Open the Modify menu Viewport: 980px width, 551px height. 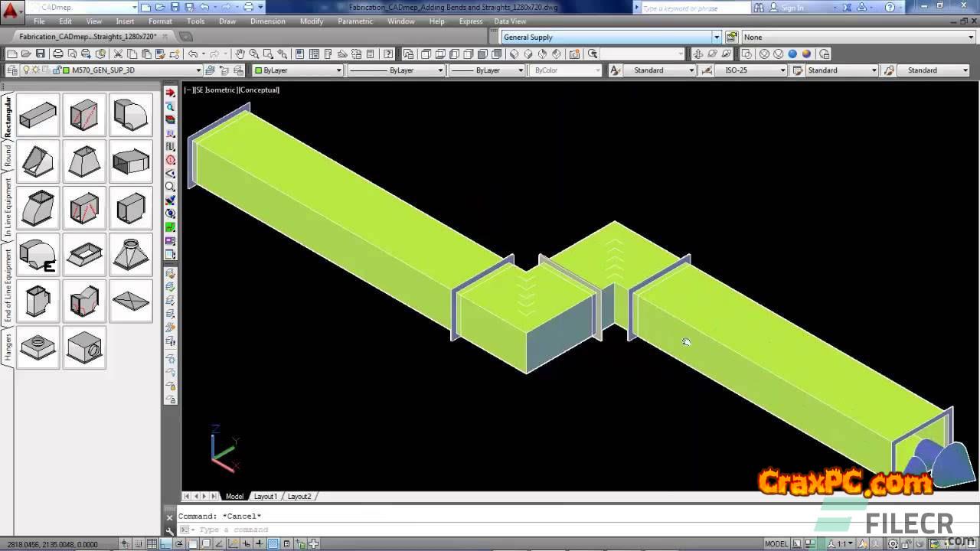point(312,21)
